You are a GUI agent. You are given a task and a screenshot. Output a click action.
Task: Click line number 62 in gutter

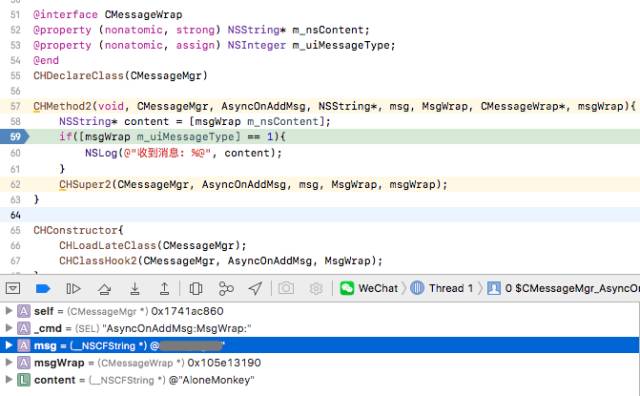(x=15, y=184)
